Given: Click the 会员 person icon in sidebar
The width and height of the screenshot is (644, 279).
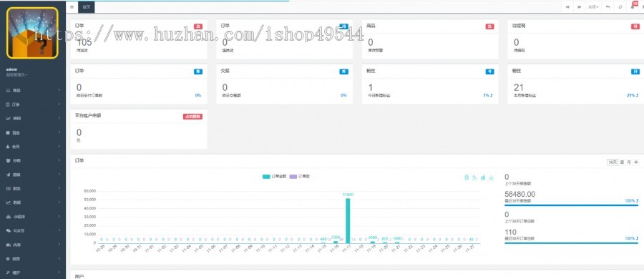Looking at the screenshot, I should coord(8,147).
